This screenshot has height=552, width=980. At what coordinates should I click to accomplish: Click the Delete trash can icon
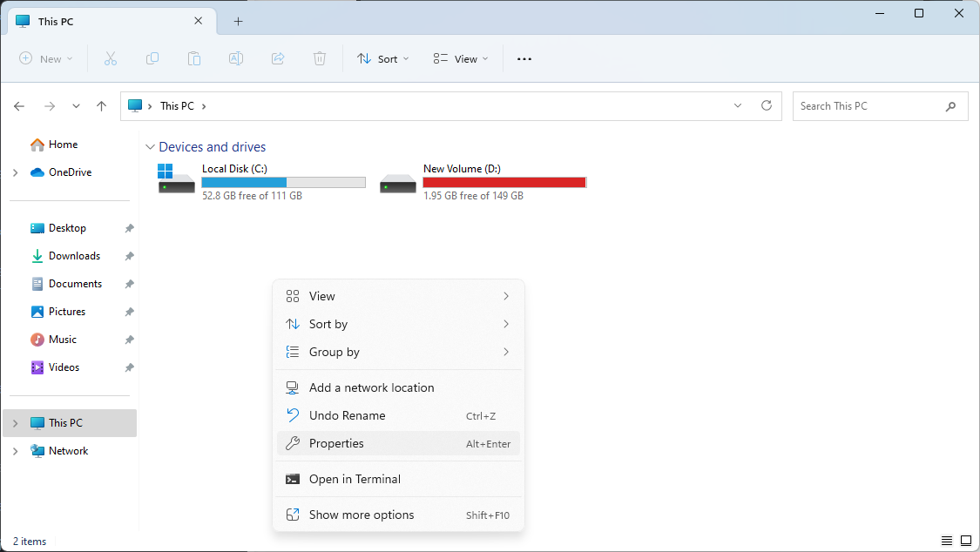coord(320,59)
